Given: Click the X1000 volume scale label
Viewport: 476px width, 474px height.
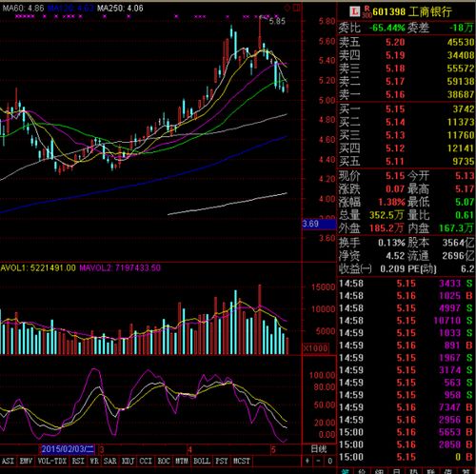Looking at the screenshot, I should tap(316, 348).
